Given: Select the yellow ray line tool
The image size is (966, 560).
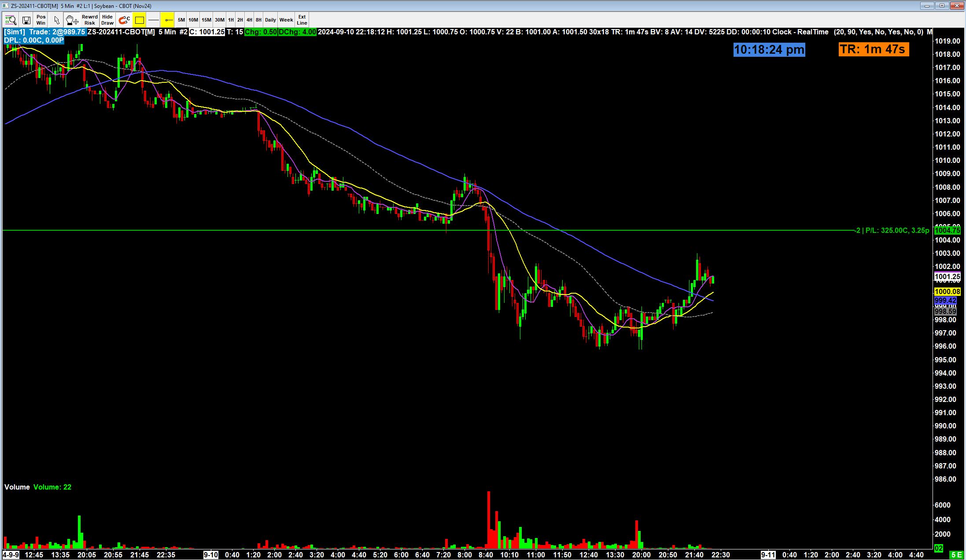Looking at the screenshot, I should 168,20.
